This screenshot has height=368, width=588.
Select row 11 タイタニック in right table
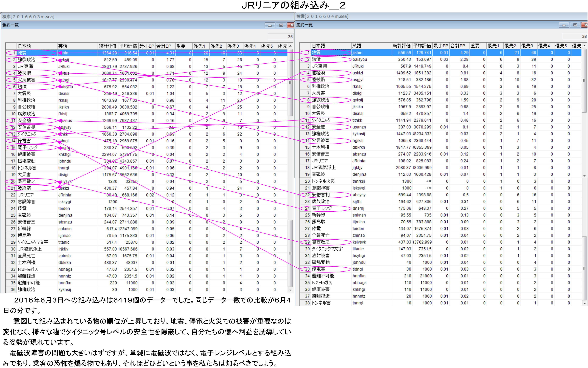click(x=321, y=120)
